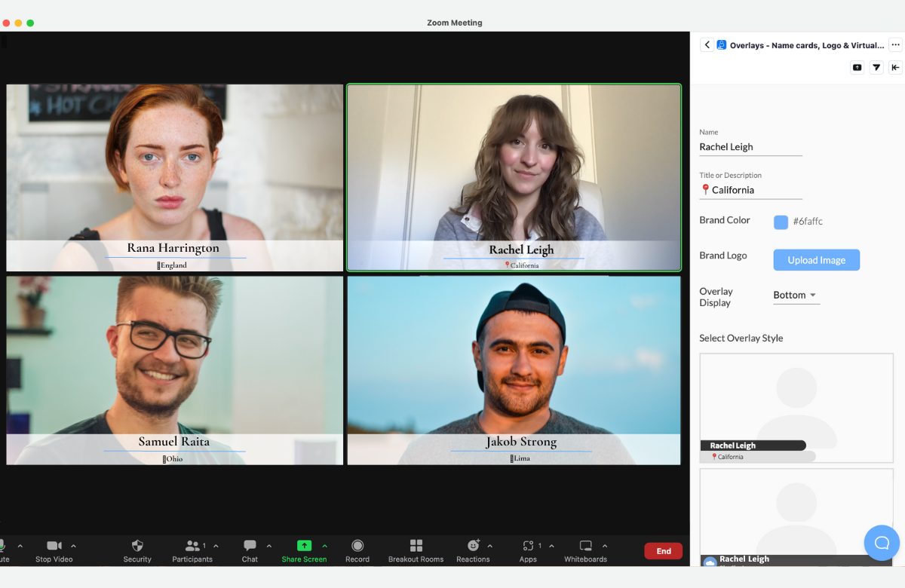The width and height of the screenshot is (905, 588).
Task: Expand the Reactions options arrow
Action: [x=490, y=546]
